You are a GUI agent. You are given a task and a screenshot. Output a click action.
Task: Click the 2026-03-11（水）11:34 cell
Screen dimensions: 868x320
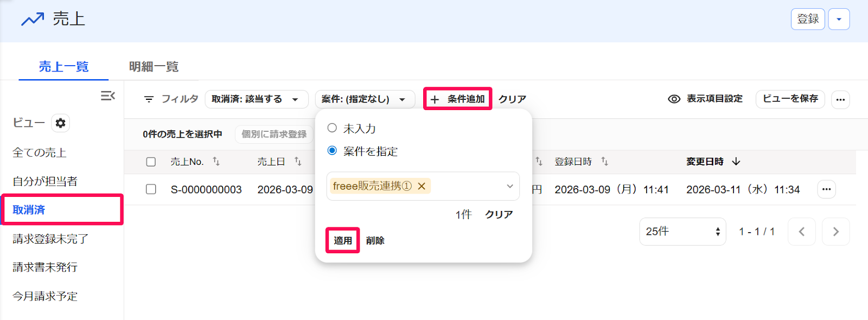point(743,190)
